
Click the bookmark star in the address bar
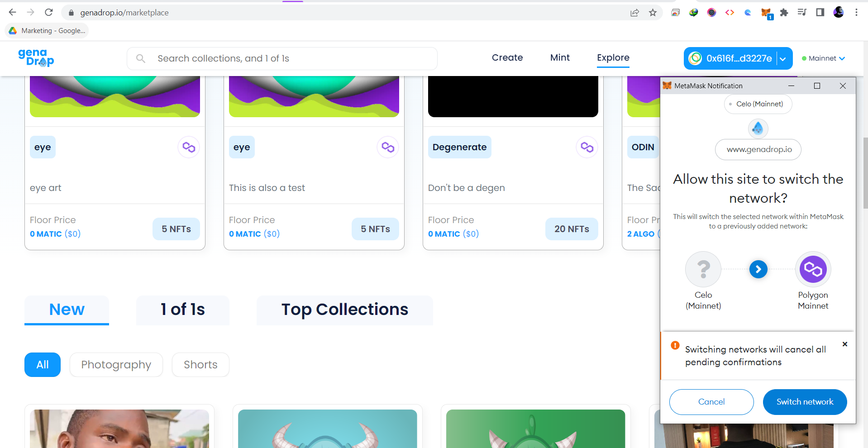pyautogui.click(x=653, y=12)
